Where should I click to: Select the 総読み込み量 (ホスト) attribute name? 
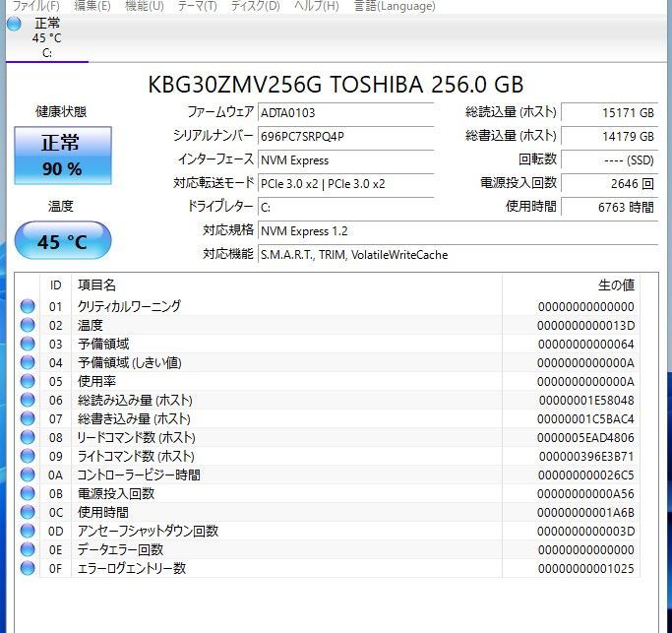pos(135,400)
